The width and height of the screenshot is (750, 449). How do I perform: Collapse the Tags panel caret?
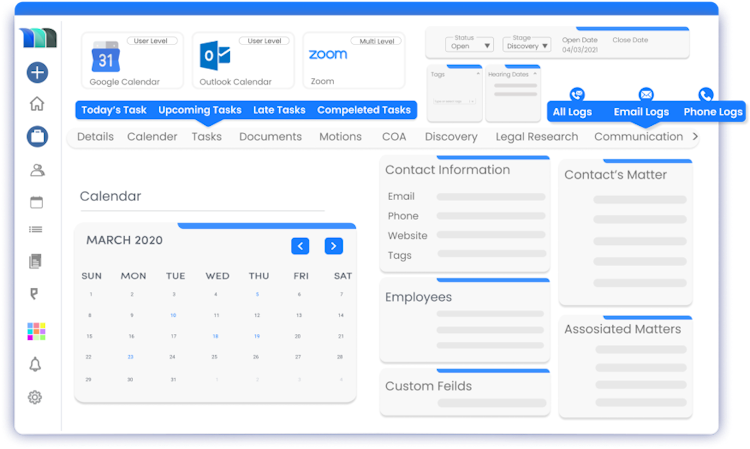tap(478, 74)
